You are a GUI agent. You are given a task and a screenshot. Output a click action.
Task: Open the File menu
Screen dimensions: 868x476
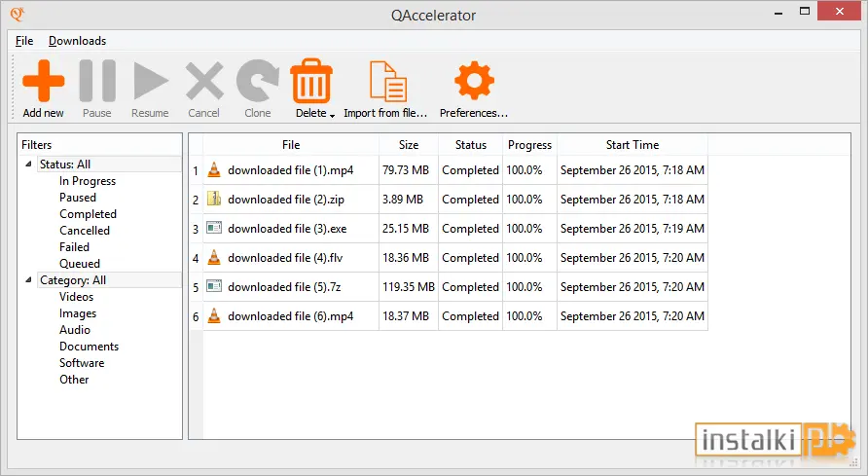[24, 41]
